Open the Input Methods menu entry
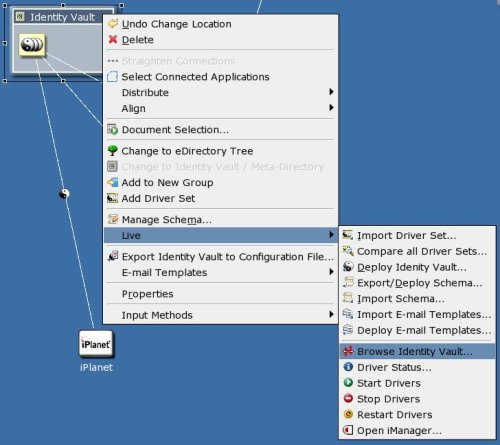The height and width of the screenshot is (445, 500). coord(220,315)
